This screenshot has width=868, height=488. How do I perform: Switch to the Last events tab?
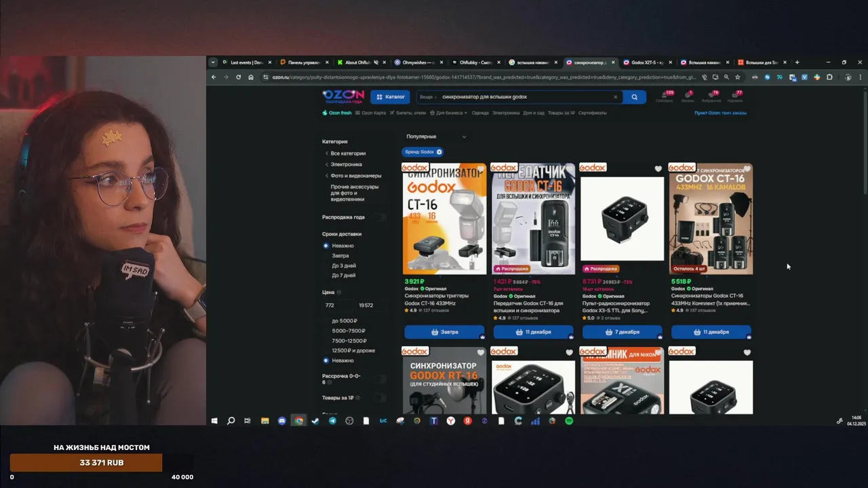coord(246,62)
